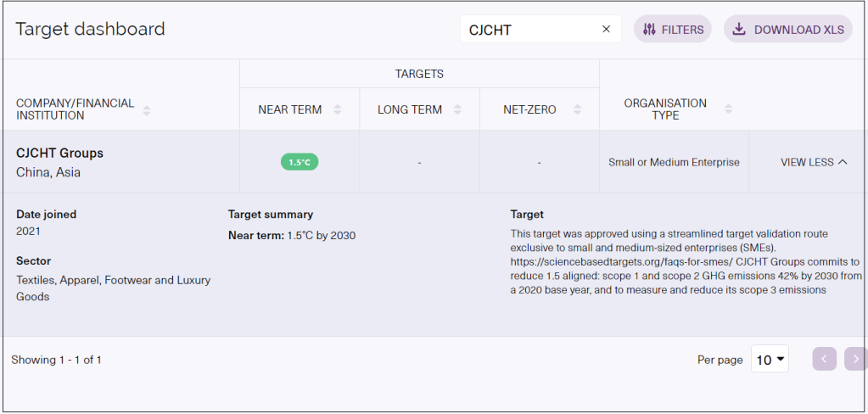Sort by Near Term column

coord(338,110)
